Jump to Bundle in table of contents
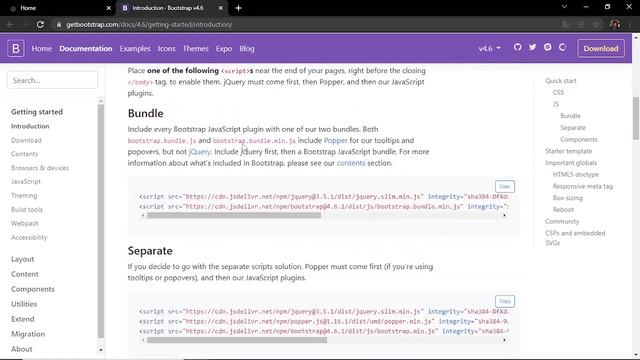This screenshot has width=640, height=360. (570, 116)
